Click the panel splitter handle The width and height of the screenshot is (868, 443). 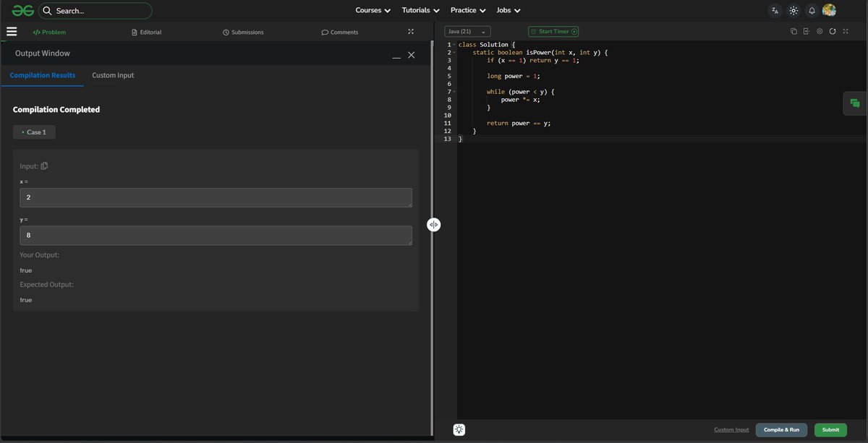[433, 225]
